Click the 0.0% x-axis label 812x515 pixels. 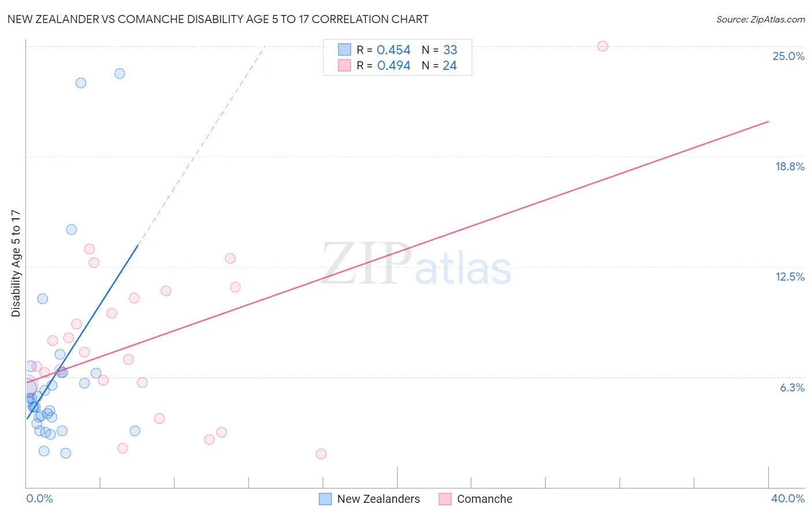coord(39,498)
